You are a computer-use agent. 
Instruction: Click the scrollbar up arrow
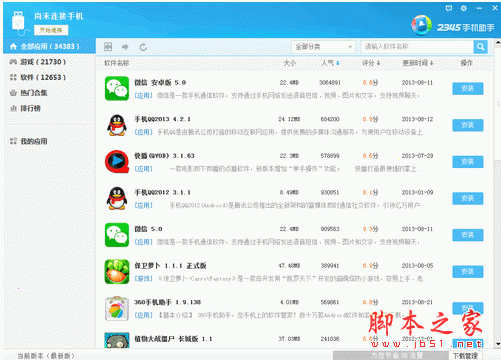[498, 42]
